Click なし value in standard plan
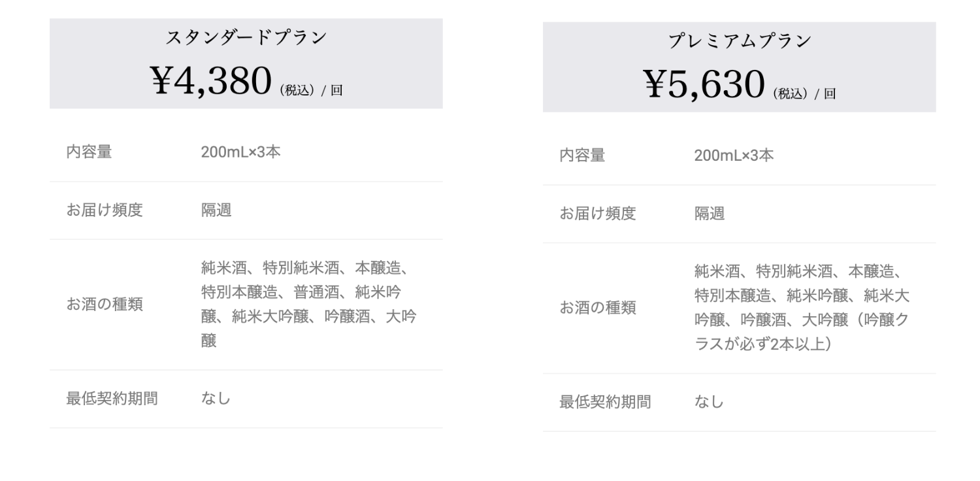The height and width of the screenshot is (481, 980). coord(216,399)
